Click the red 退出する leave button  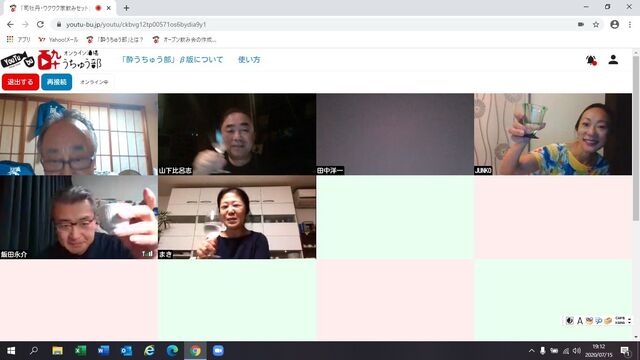pos(20,82)
